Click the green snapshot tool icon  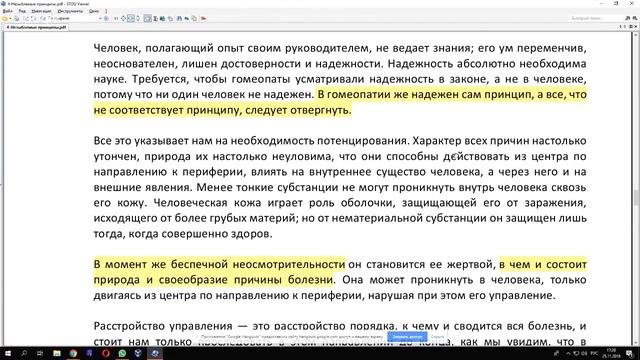pyautogui.click(x=162, y=18)
